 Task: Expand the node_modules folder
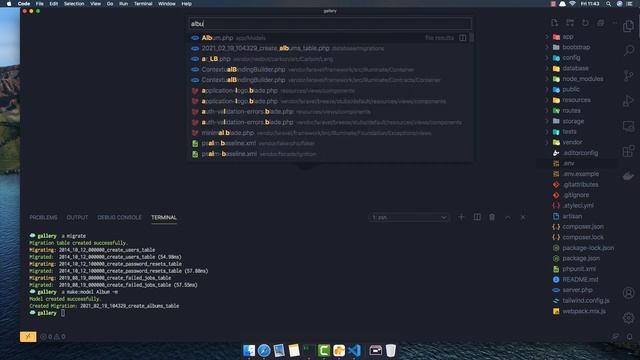(x=582, y=79)
